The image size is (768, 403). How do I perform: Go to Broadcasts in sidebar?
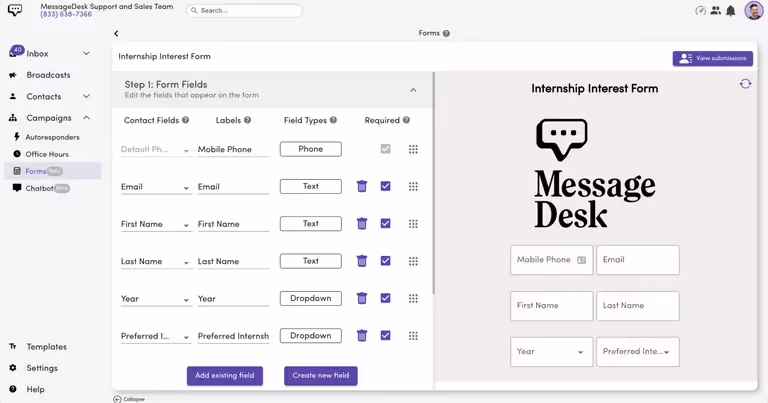(x=48, y=75)
